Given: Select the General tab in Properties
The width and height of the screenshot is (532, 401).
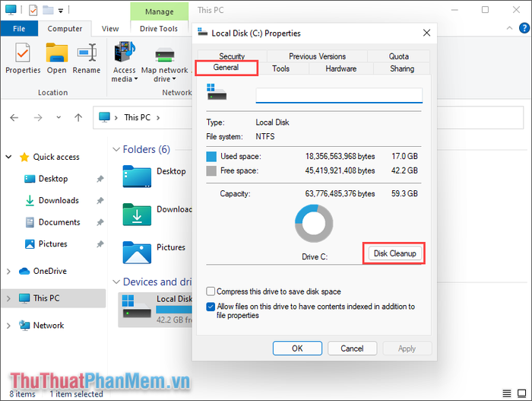Looking at the screenshot, I should (226, 68).
